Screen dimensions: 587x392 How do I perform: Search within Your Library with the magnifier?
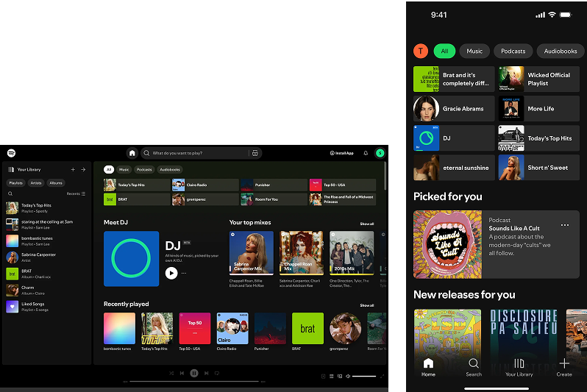(x=10, y=193)
